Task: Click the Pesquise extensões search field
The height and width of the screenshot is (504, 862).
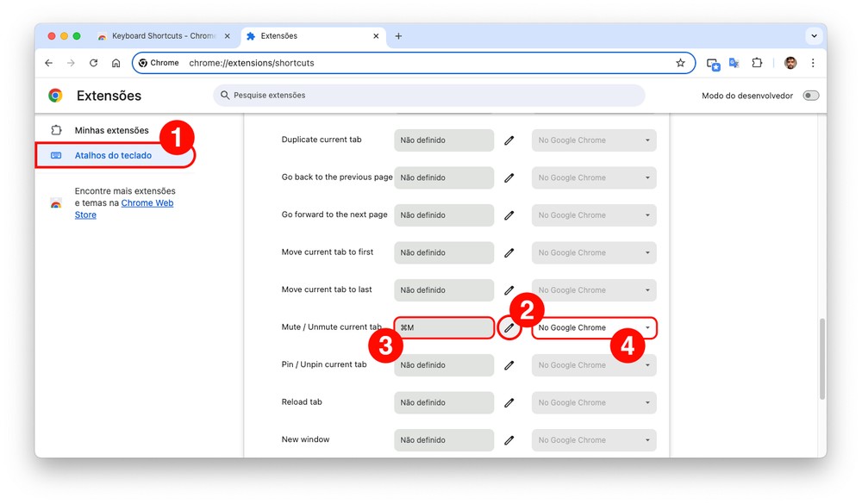Action: click(428, 95)
